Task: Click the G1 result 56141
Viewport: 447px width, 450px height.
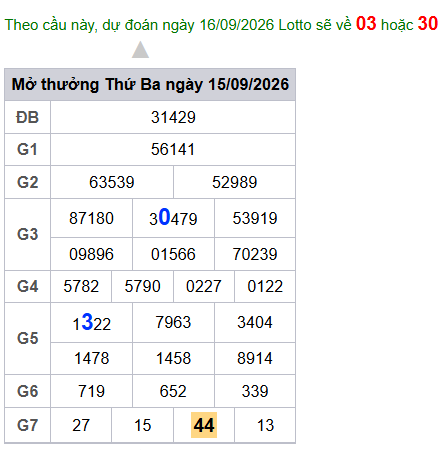Action: coord(173,149)
